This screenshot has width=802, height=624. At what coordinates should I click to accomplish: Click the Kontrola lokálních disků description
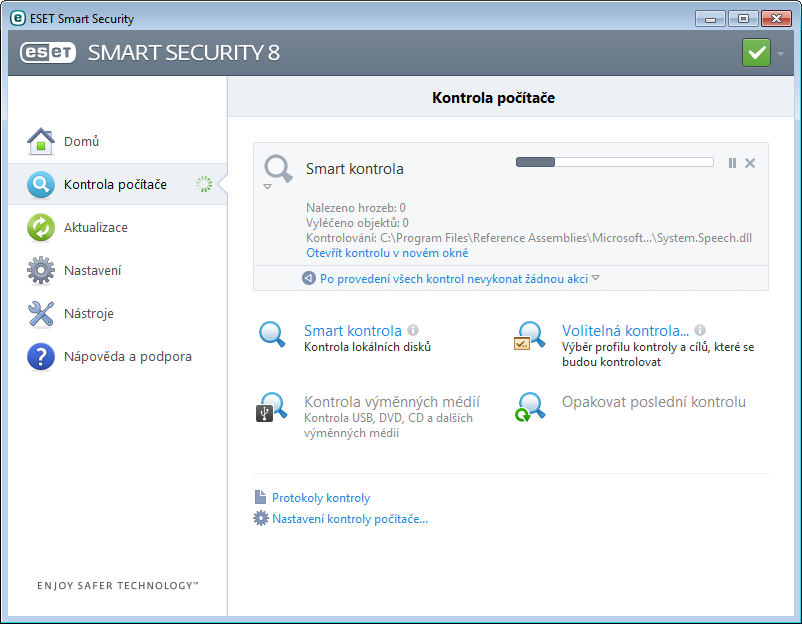pos(367,347)
